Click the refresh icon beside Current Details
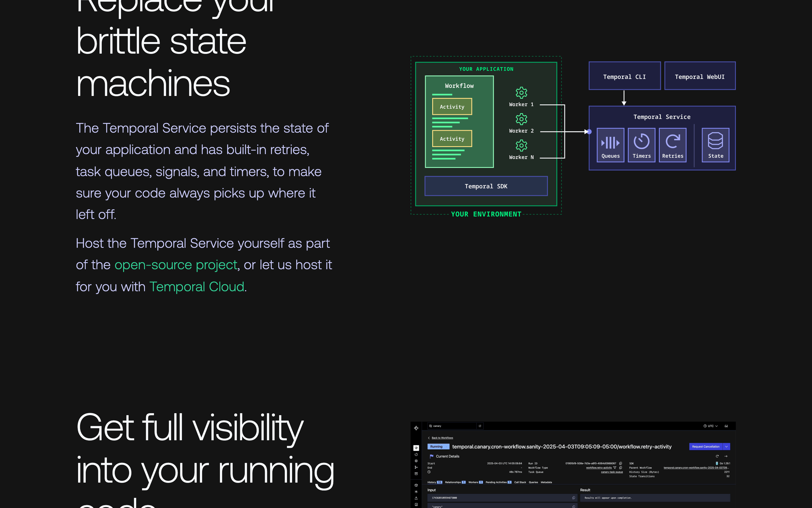 click(x=717, y=456)
